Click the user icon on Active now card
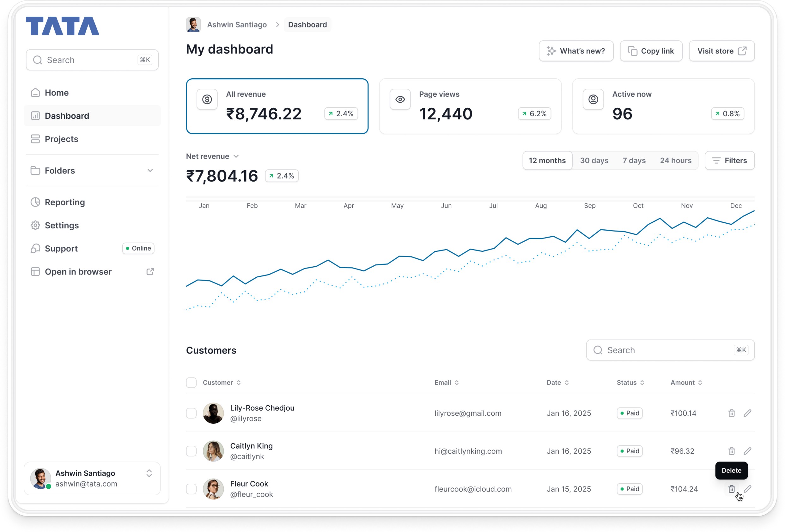The width and height of the screenshot is (785, 532). 593,99
